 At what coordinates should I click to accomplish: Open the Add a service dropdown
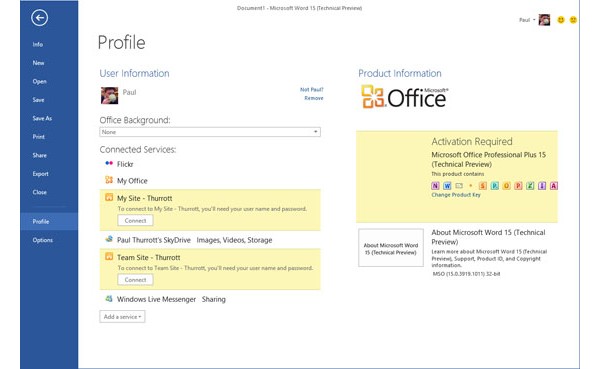tap(122, 317)
